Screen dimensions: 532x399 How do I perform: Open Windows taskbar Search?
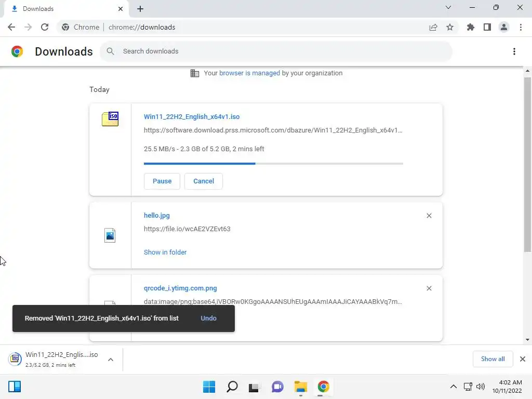[232, 387]
